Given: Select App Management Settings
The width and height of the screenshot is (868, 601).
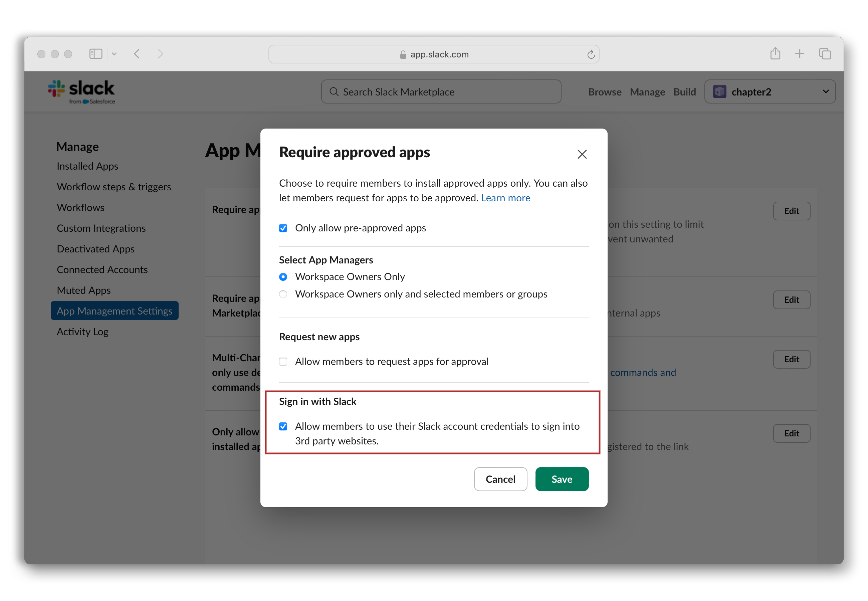Looking at the screenshot, I should point(115,311).
